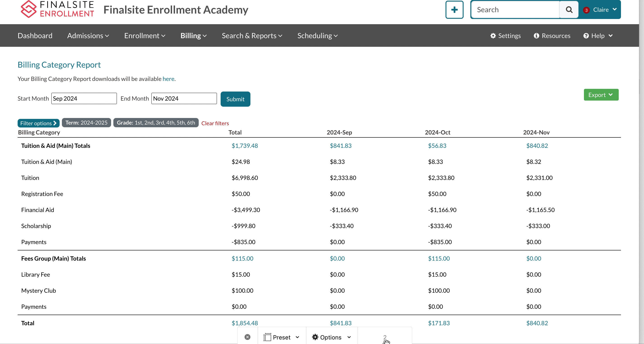Expand the Help dropdown chevron
The height and width of the screenshot is (344, 644).
coord(610,35)
